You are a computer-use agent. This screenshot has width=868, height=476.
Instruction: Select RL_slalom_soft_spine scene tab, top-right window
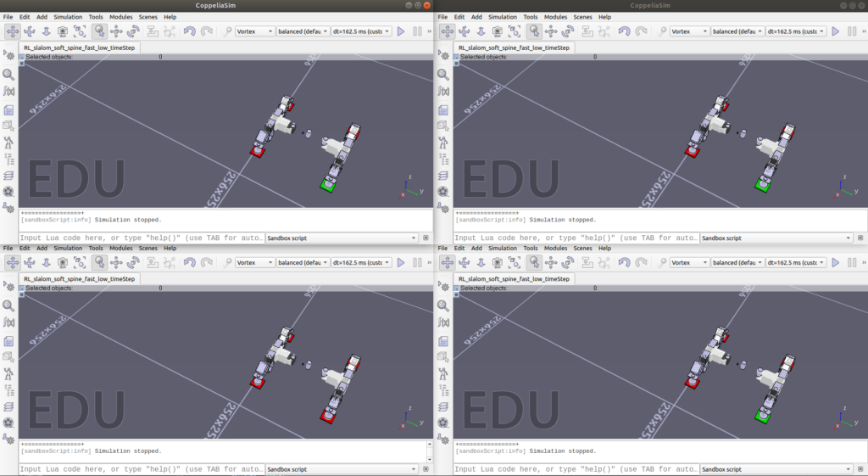coord(514,48)
